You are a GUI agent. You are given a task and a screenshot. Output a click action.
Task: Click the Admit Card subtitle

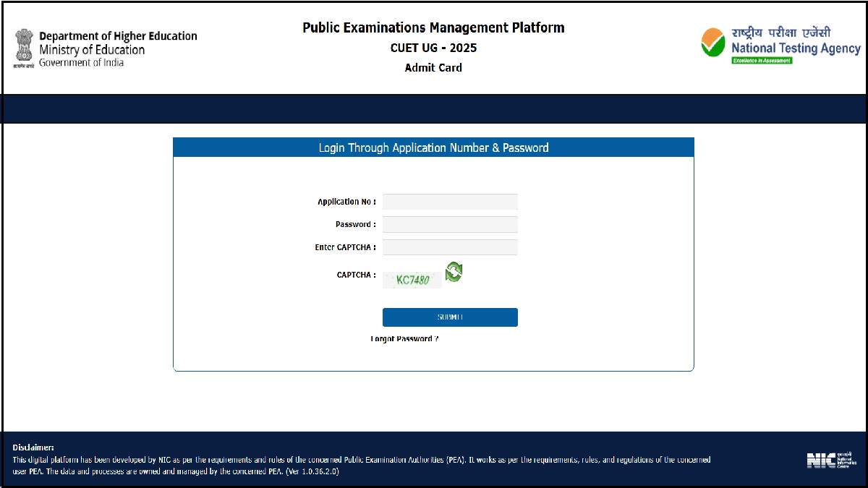click(x=433, y=68)
